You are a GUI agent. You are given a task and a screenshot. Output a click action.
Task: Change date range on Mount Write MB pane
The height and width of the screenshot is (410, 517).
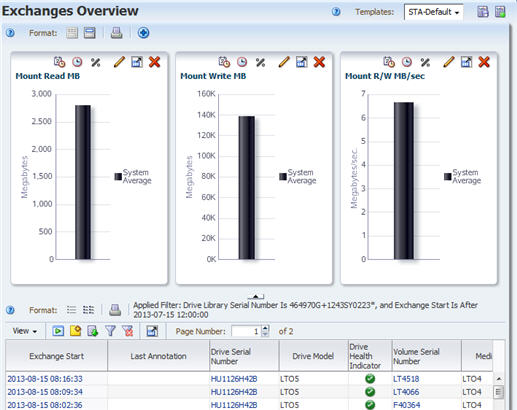click(242, 62)
